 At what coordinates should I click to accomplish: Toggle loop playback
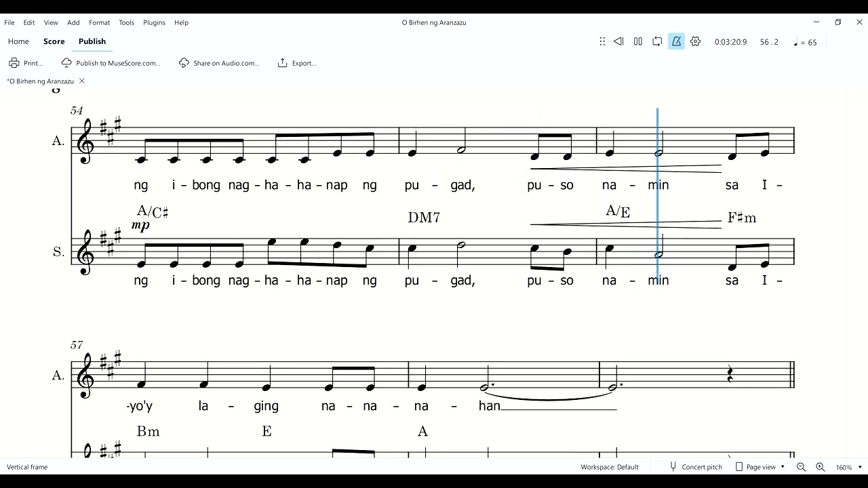657,41
